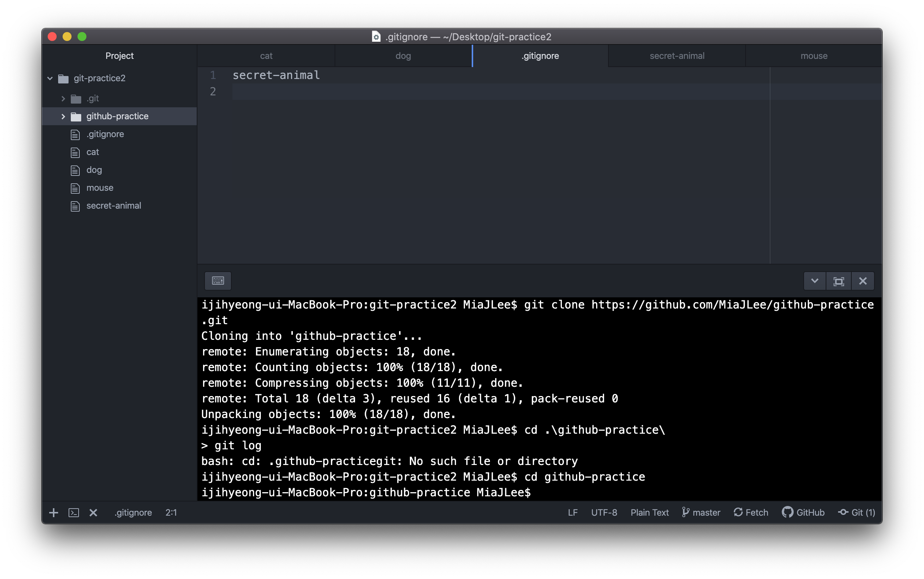Click line 1 text secret-animal in editor
This screenshot has width=924, height=579.
(276, 75)
